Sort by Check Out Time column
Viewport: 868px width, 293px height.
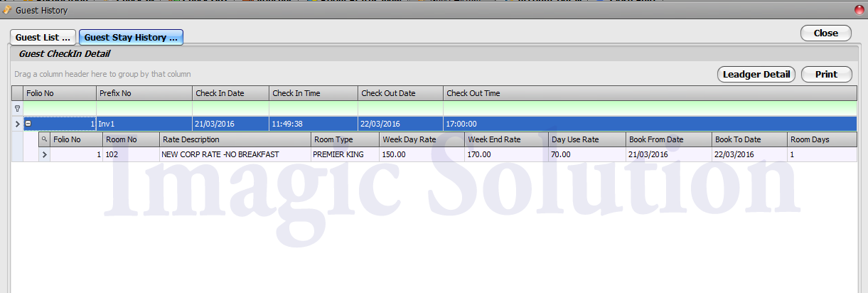pyautogui.click(x=650, y=93)
